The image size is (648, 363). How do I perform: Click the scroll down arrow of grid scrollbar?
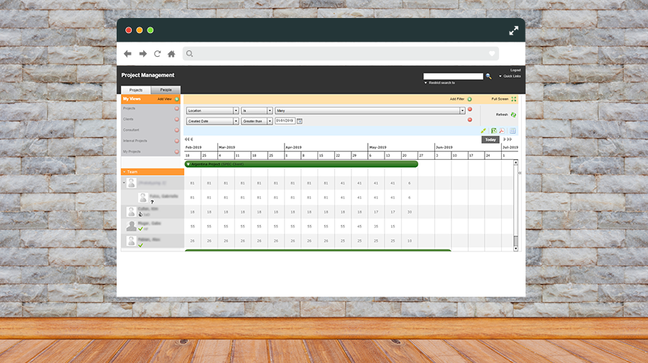516,248
